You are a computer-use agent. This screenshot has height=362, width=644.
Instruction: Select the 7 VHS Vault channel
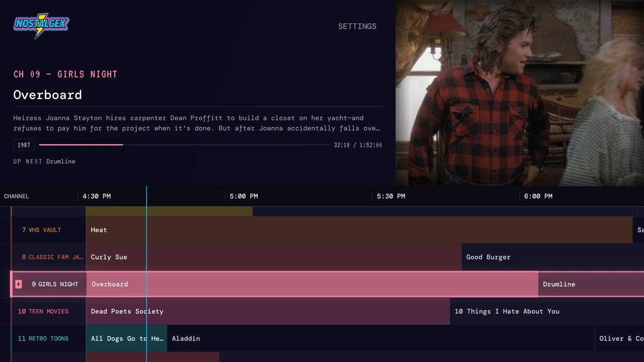(x=49, y=230)
